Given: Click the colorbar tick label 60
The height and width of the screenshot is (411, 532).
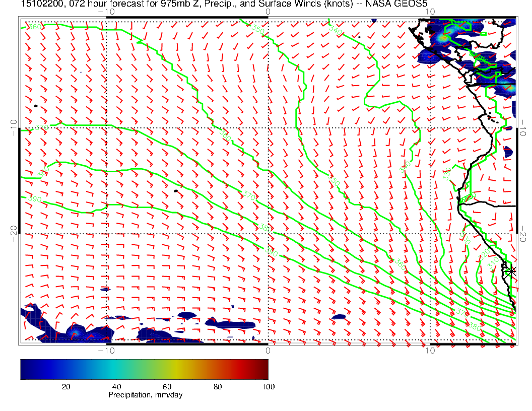Looking at the screenshot, I should (167, 386).
